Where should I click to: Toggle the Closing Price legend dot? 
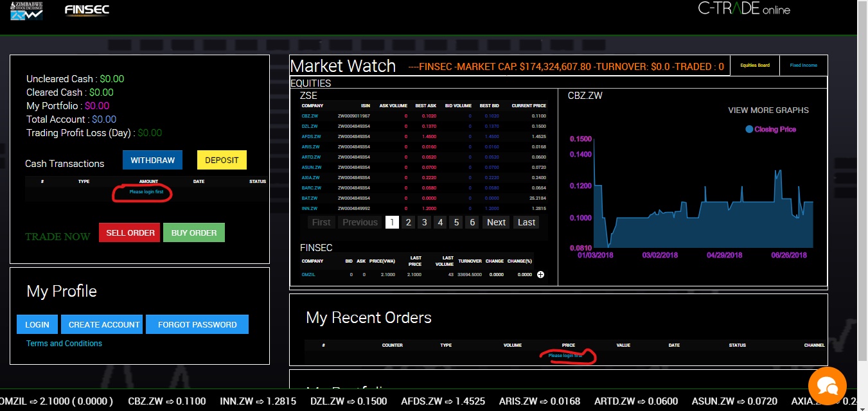[x=749, y=129]
